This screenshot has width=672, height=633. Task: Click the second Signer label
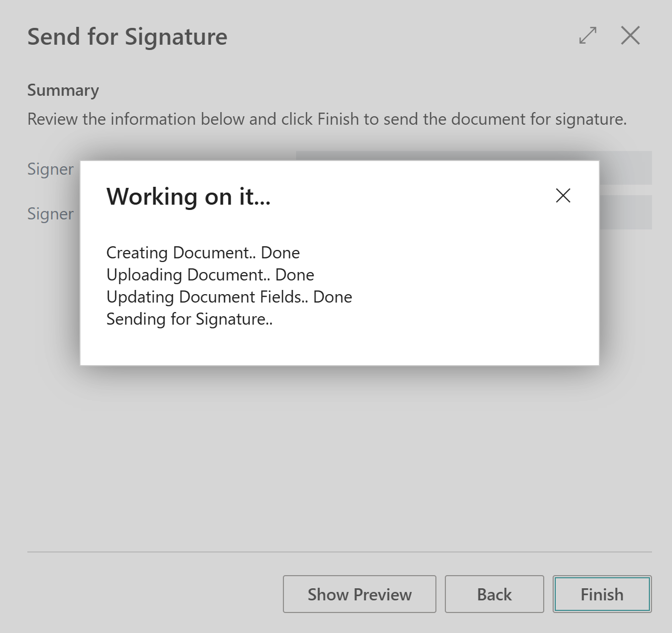50,214
